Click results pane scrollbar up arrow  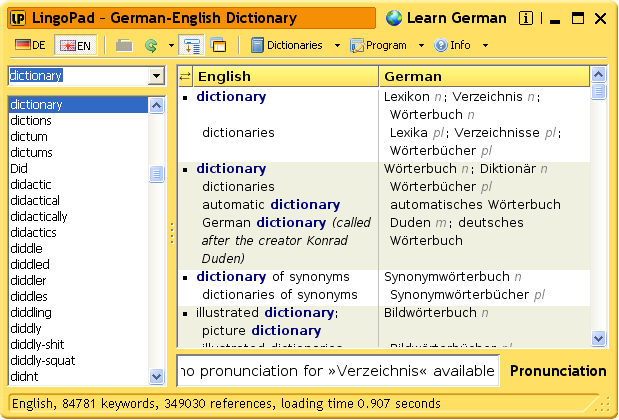598,75
